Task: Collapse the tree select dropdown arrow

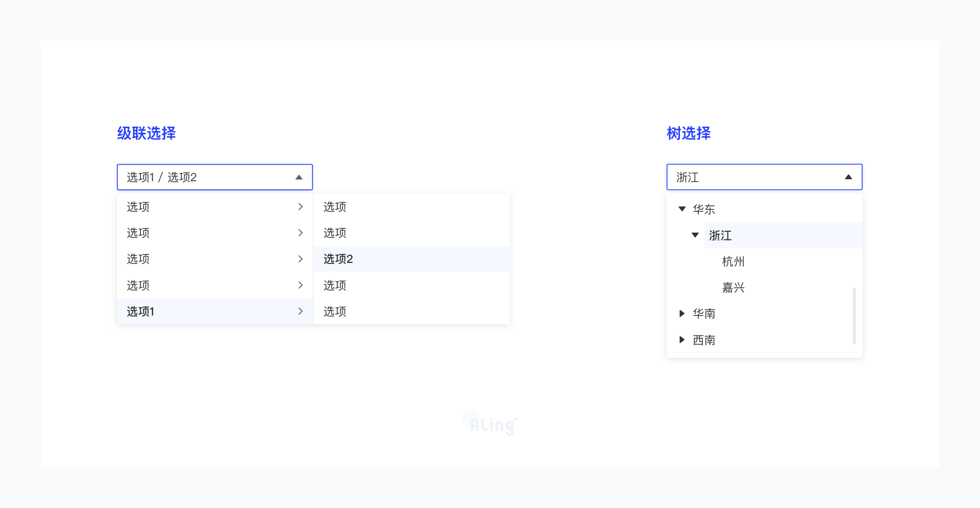Action: pos(848,177)
